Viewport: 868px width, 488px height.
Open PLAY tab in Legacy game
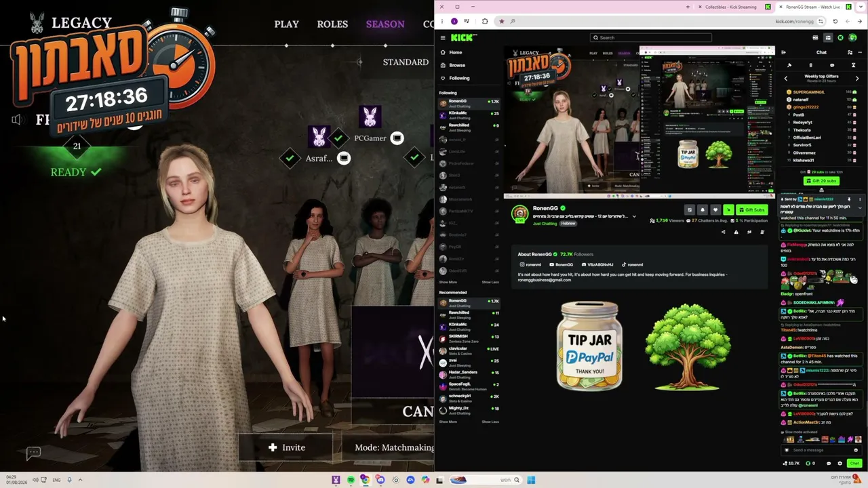286,24
